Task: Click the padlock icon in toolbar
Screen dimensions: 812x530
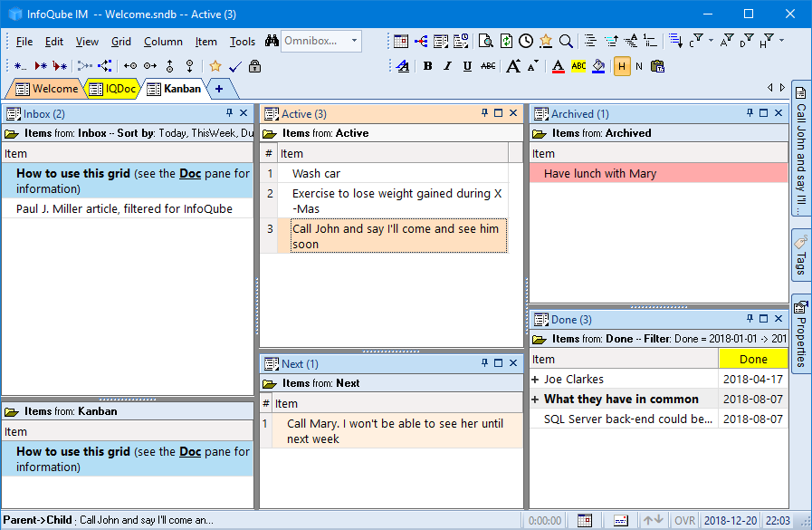Action: [x=254, y=66]
